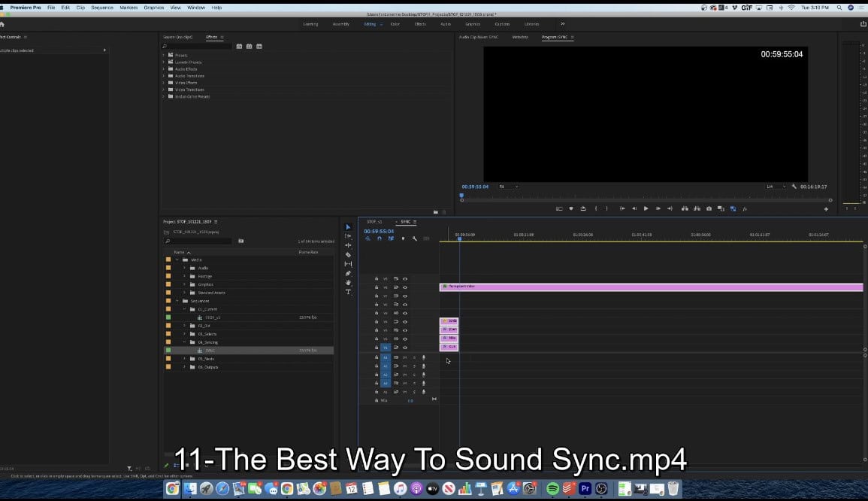Click the Effects panel search field

[197, 47]
